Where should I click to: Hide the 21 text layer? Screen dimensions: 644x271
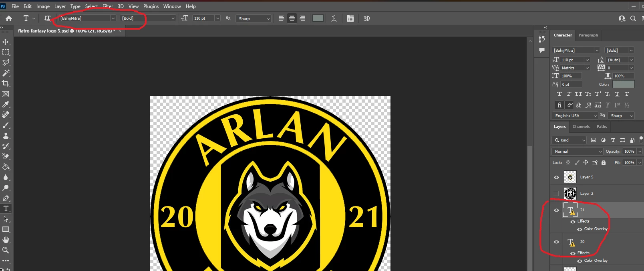pyautogui.click(x=556, y=210)
